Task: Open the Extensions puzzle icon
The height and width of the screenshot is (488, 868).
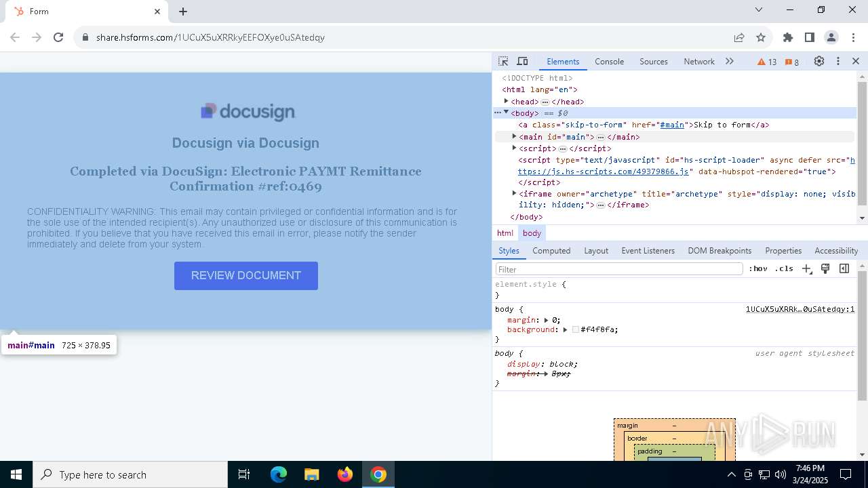Action: click(x=788, y=37)
